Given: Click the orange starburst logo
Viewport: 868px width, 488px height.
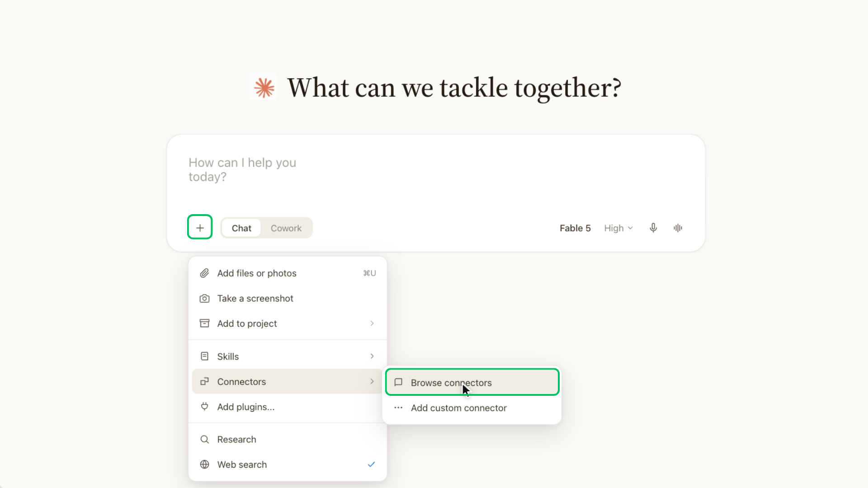Looking at the screenshot, I should tap(264, 87).
